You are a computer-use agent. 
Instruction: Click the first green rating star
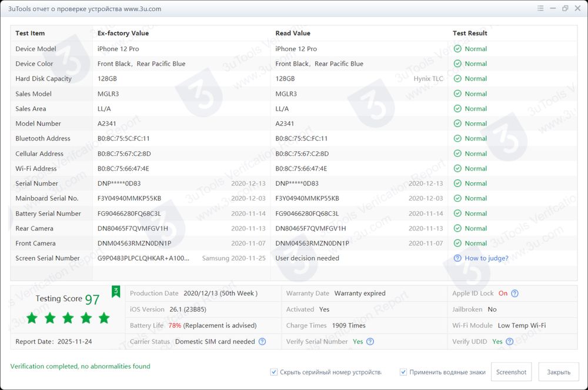[x=32, y=318]
